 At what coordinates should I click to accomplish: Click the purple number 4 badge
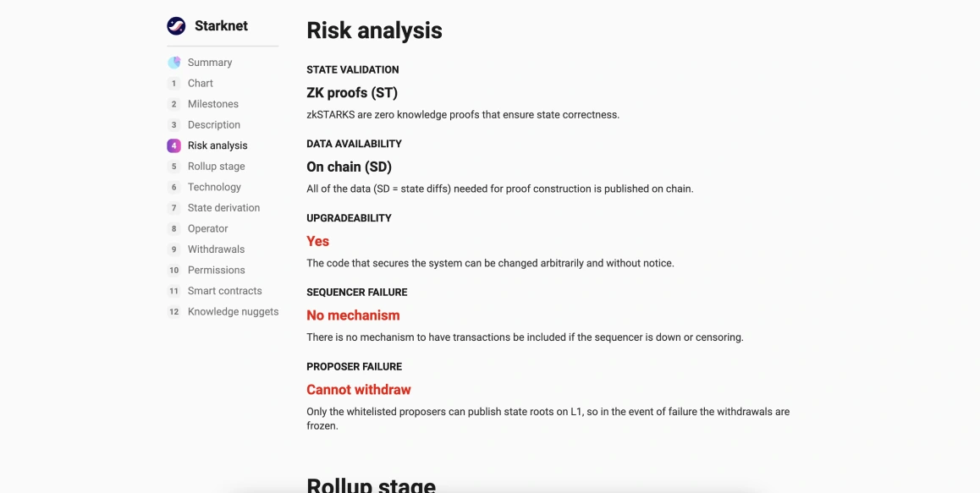[x=173, y=145]
